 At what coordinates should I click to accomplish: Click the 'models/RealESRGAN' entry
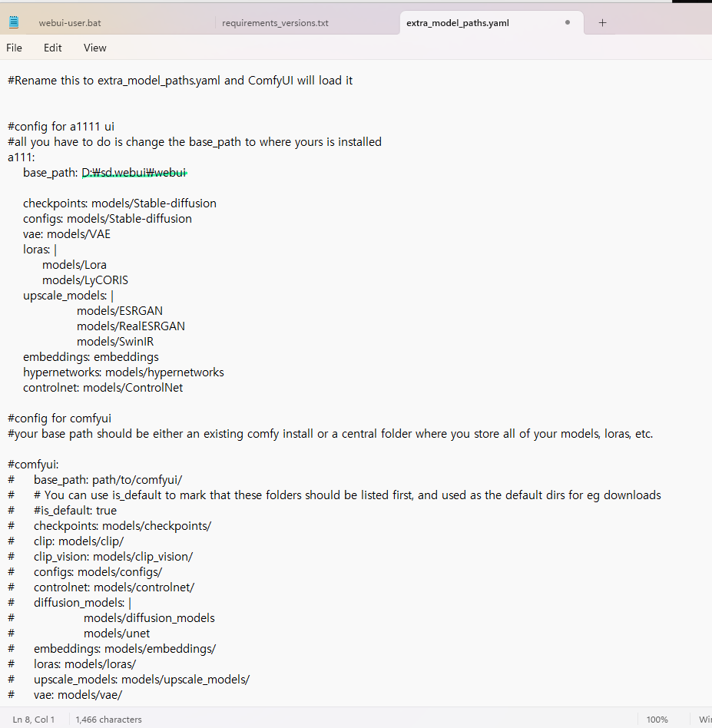pyautogui.click(x=131, y=326)
